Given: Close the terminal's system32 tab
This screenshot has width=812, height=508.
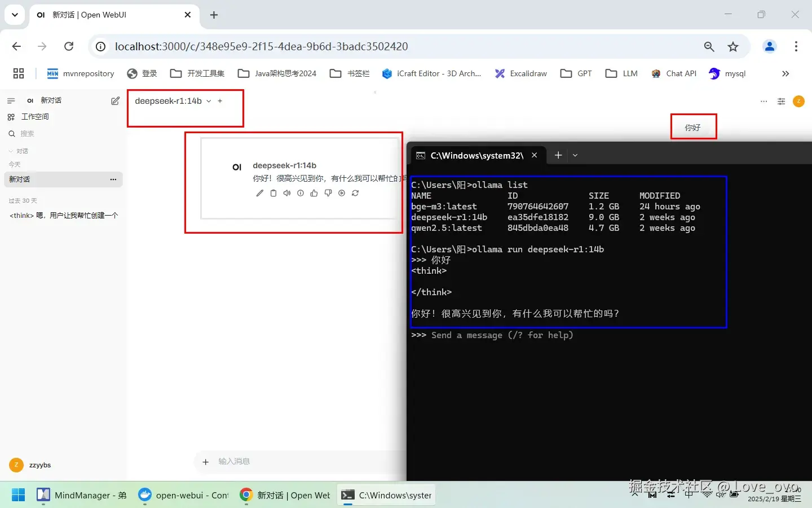Looking at the screenshot, I should click(535, 155).
